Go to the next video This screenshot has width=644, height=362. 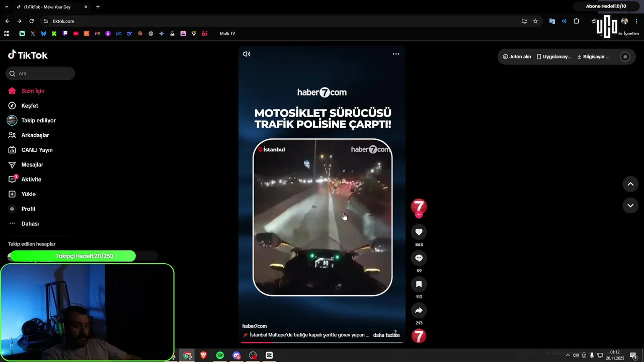(x=630, y=205)
